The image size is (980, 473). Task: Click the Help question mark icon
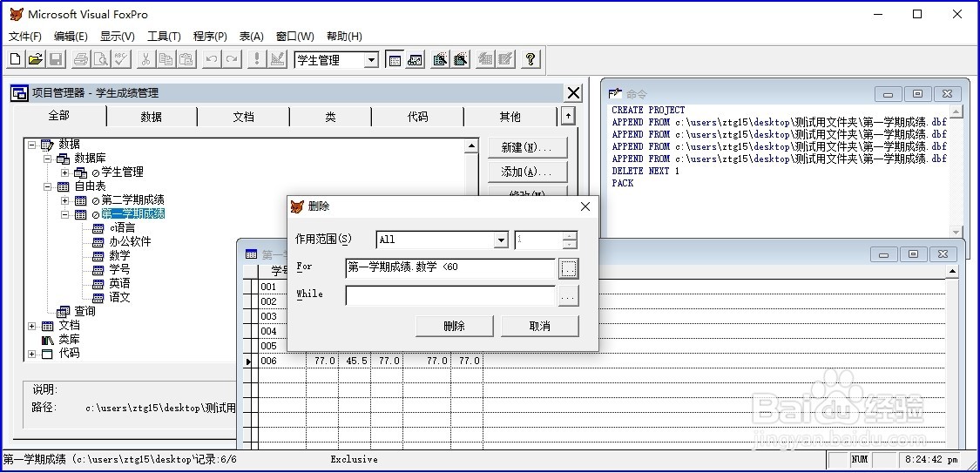point(531,59)
